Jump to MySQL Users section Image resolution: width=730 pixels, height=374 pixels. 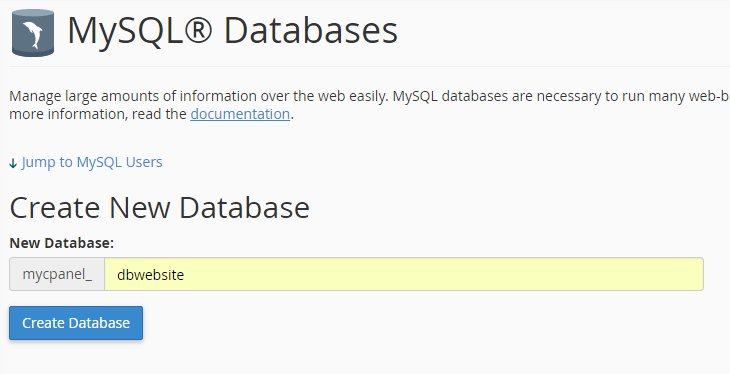92,162
